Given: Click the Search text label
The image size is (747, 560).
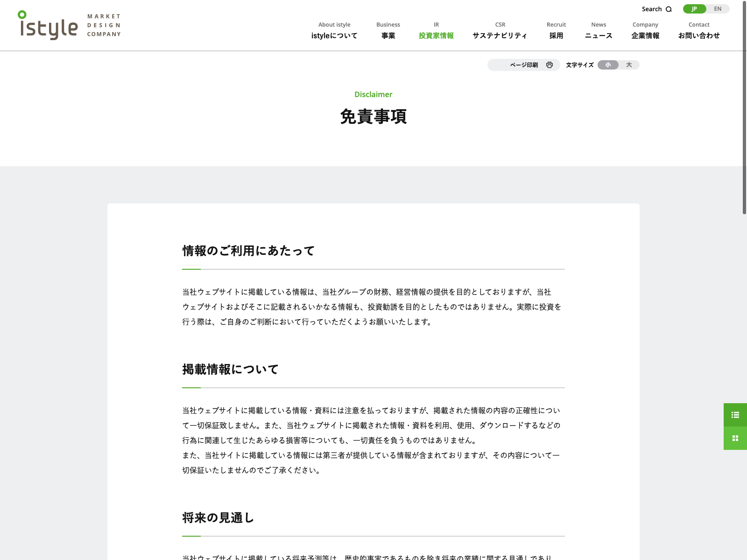Looking at the screenshot, I should pos(651,9).
